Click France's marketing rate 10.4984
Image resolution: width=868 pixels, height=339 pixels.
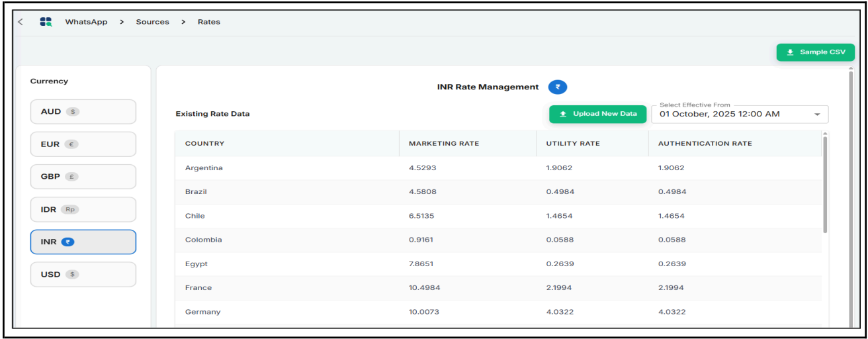[424, 287]
